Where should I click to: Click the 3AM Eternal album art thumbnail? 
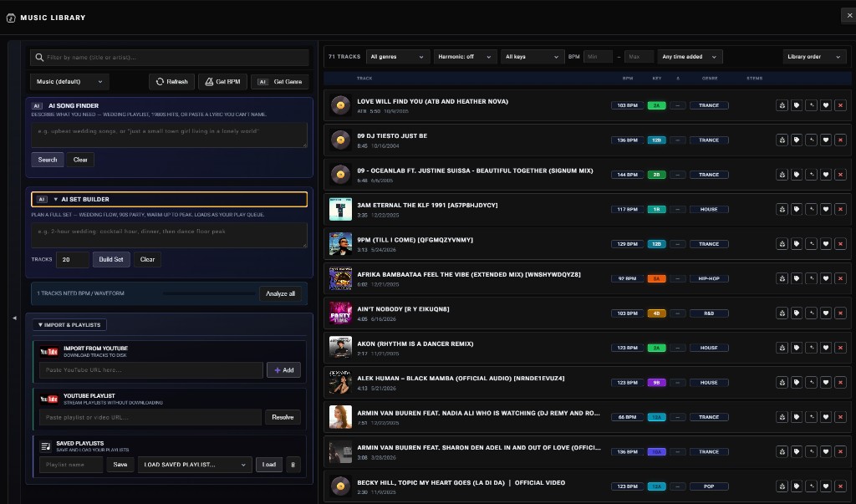(x=341, y=209)
